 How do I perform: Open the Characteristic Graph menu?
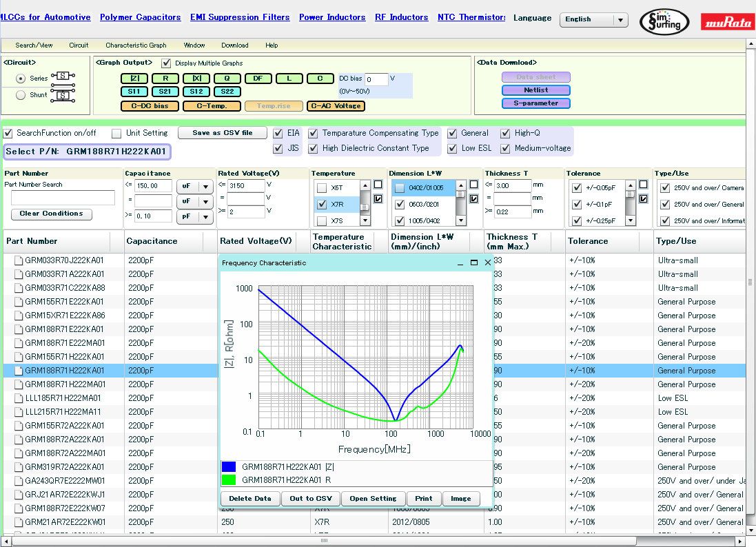tap(136, 45)
